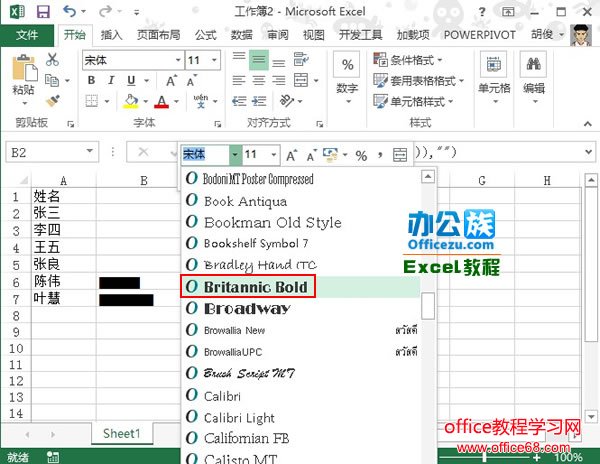Click cell A6 containing 陈伟
Screen dimensions: 600x464
[64, 281]
